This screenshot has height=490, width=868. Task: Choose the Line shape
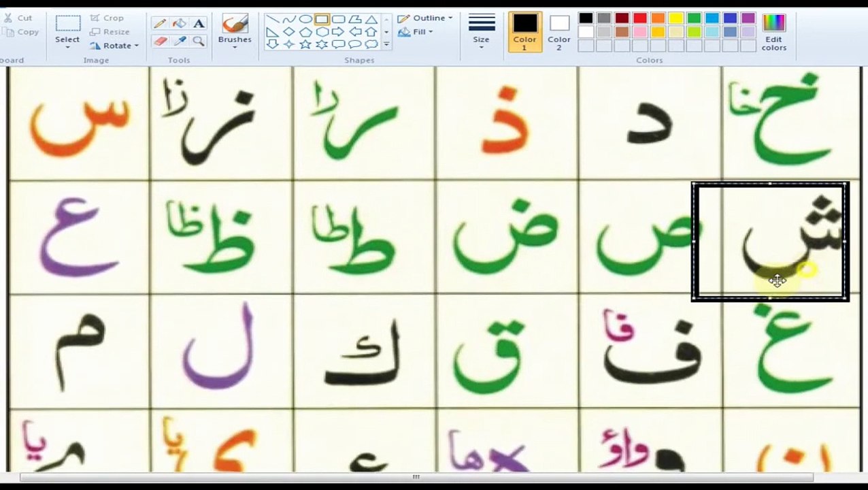point(272,19)
